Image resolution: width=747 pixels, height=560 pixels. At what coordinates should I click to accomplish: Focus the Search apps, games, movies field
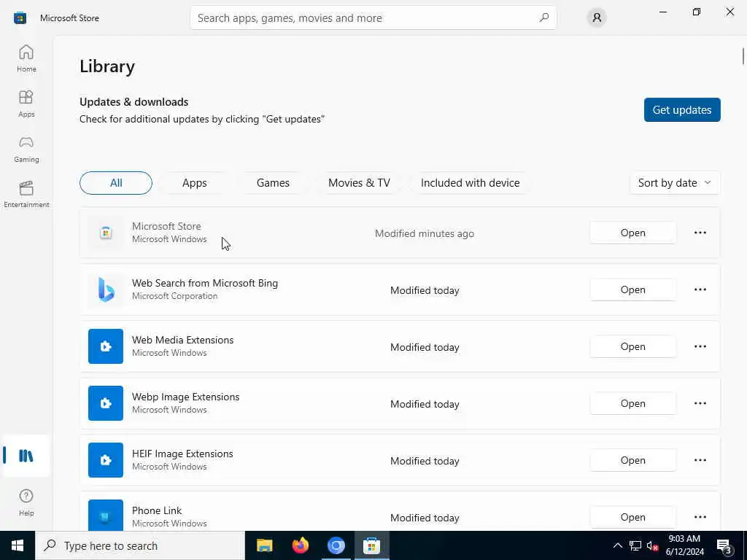click(x=373, y=17)
